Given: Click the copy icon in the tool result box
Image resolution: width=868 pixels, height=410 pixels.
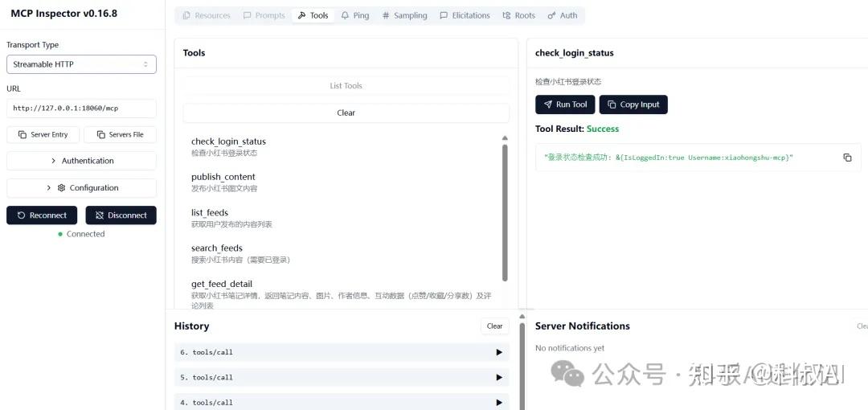Looking at the screenshot, I should point(847,158).
